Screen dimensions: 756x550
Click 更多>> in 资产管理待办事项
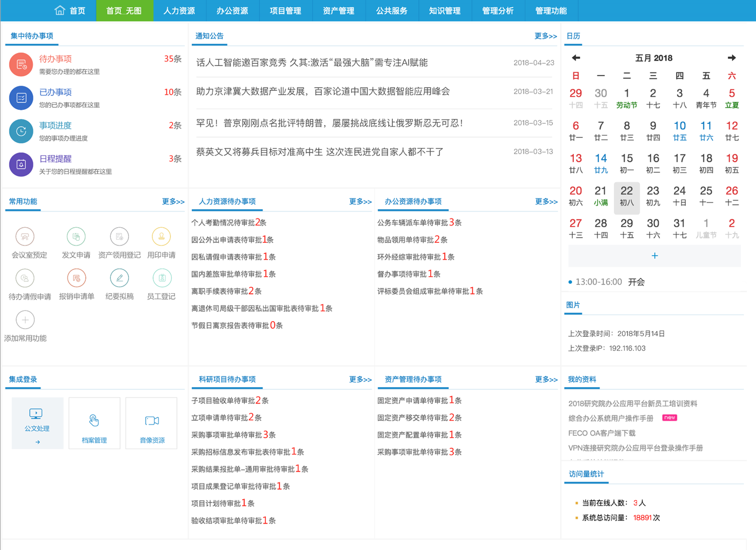click(x=546, y=380)
